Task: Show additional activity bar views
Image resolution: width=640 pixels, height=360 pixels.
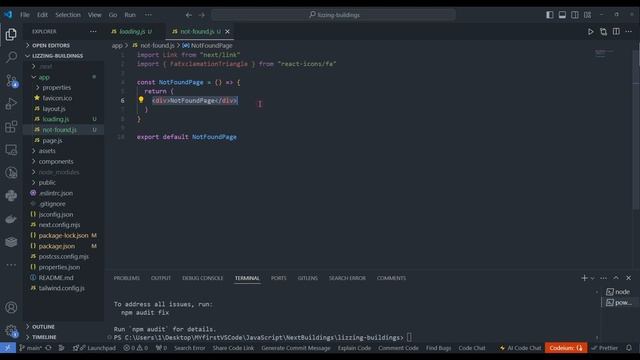Action: click(x=11, y=265)
